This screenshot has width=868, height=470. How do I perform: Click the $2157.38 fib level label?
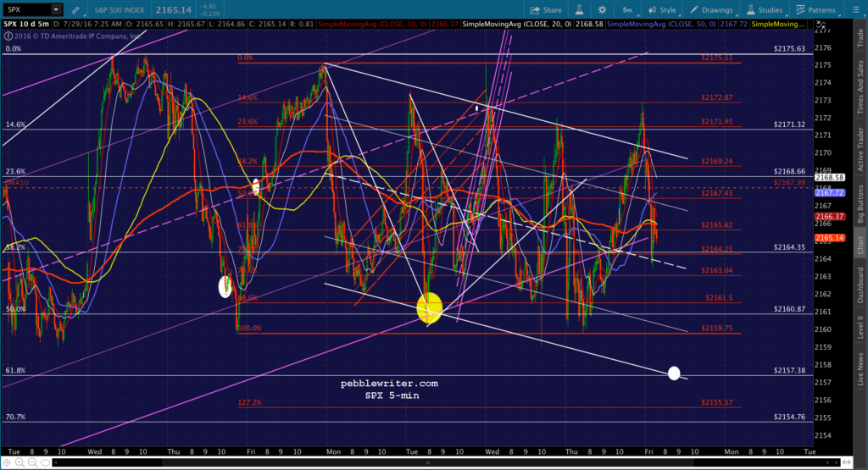[789, 370]
